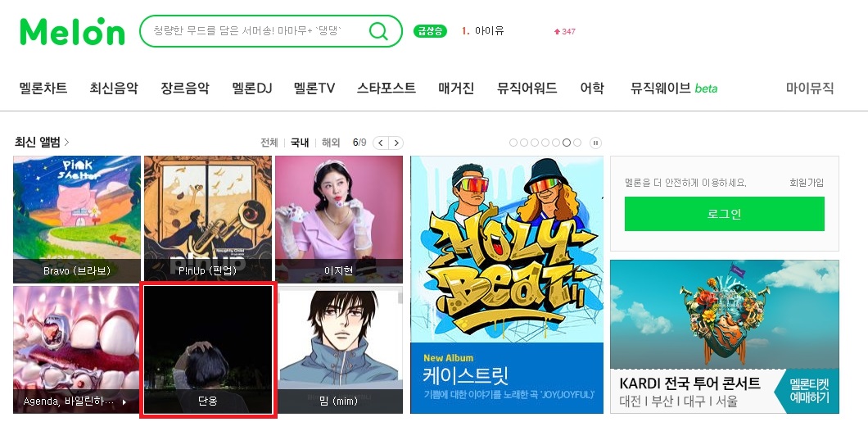868x431 pixels.
Task: Click the 급상승 trending badge
Action: pyautogui.click(x=430, y=31)
